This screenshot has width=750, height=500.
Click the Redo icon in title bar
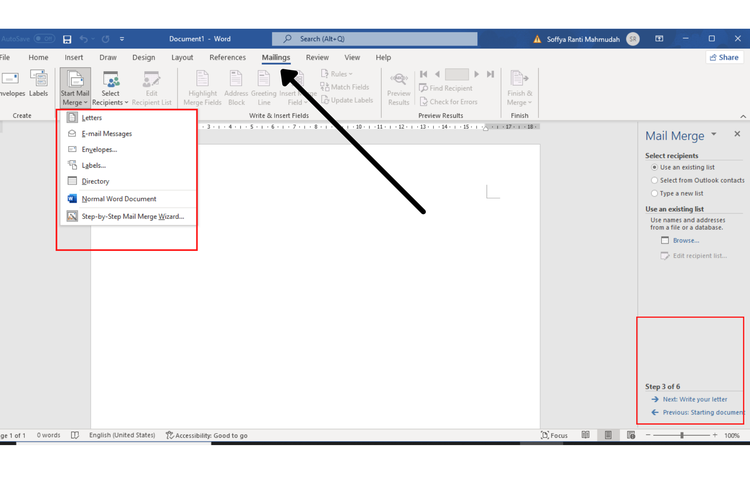tap(105, 39)
